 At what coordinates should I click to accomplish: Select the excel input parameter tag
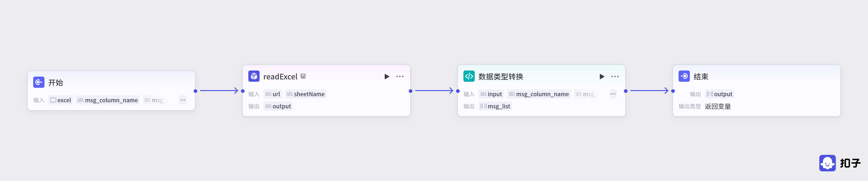pyautogui.click(x=61, y=100)
